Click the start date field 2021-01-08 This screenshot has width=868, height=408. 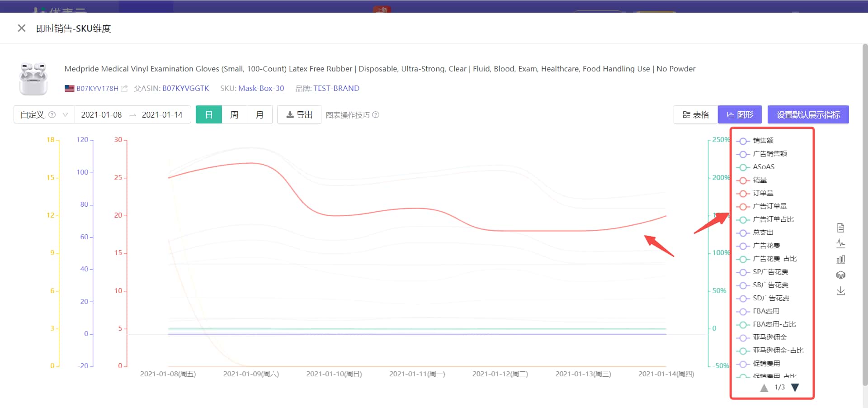click(x=102, y=115)
